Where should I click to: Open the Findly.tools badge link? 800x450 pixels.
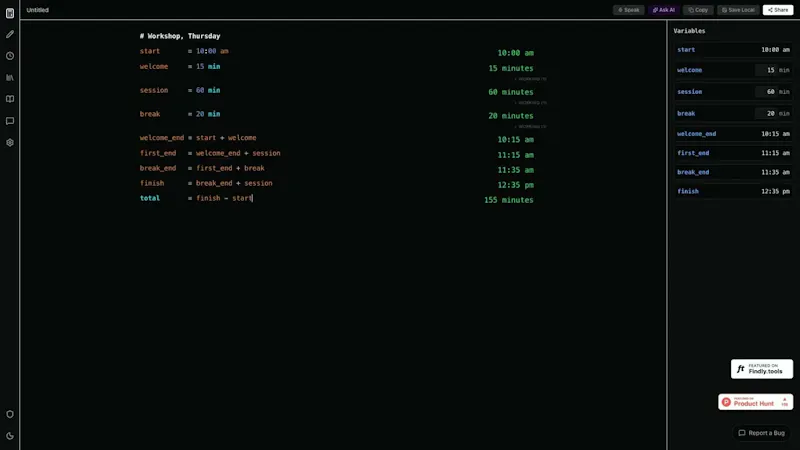762,369
